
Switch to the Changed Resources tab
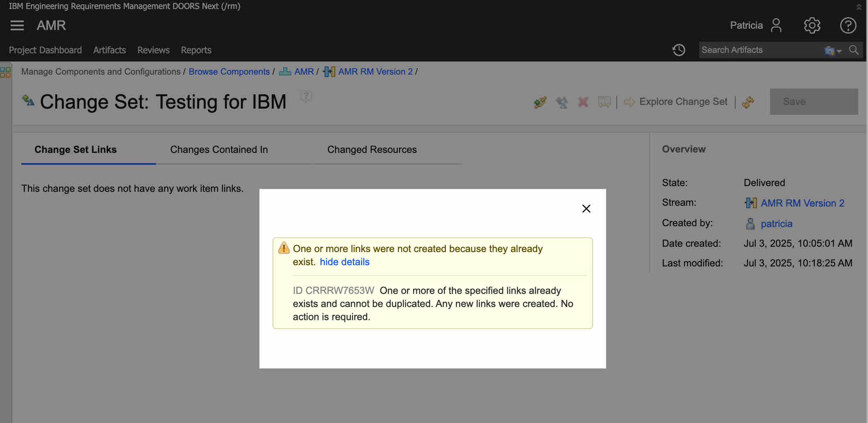(372, 150)
